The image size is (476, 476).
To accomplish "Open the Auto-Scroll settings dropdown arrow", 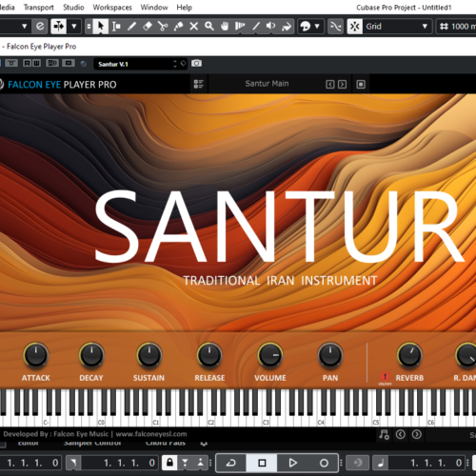I will coord(74,27).
